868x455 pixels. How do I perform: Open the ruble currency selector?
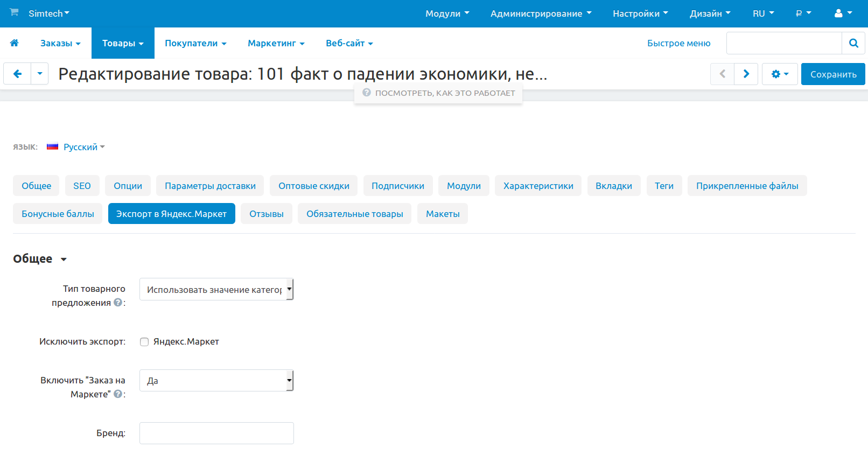[803, 13]
